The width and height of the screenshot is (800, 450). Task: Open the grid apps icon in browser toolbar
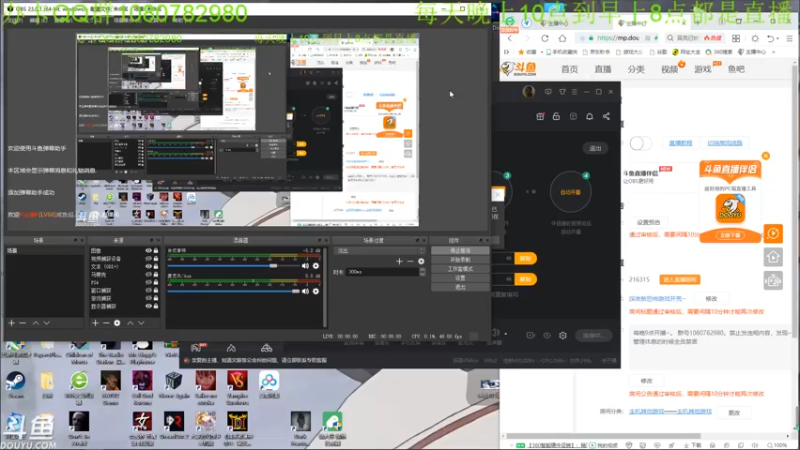(x=736, y=38)
